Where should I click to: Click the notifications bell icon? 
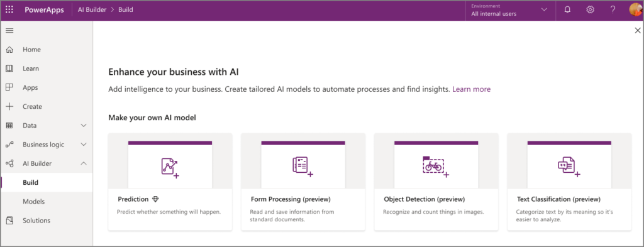coord(568,10)
